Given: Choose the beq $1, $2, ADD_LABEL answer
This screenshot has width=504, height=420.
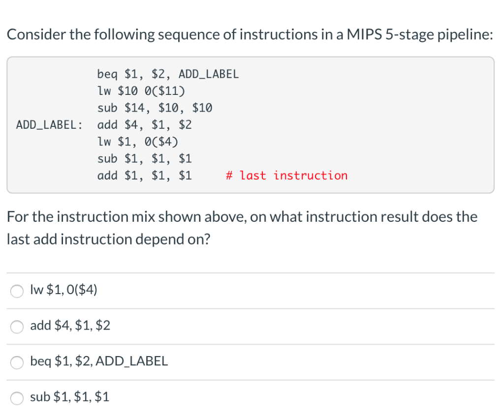Looking at the screenshot, I should [x=17, y=362].
